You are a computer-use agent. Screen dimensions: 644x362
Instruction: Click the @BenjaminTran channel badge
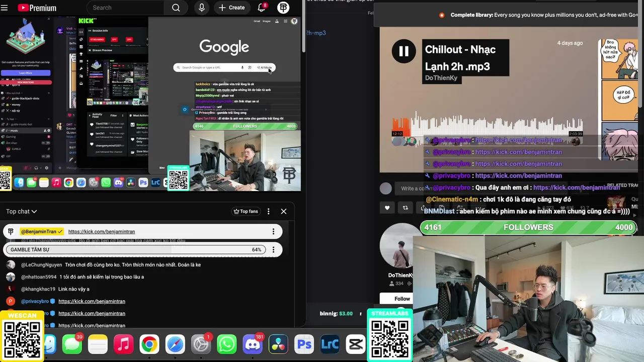tap(42, 232)
